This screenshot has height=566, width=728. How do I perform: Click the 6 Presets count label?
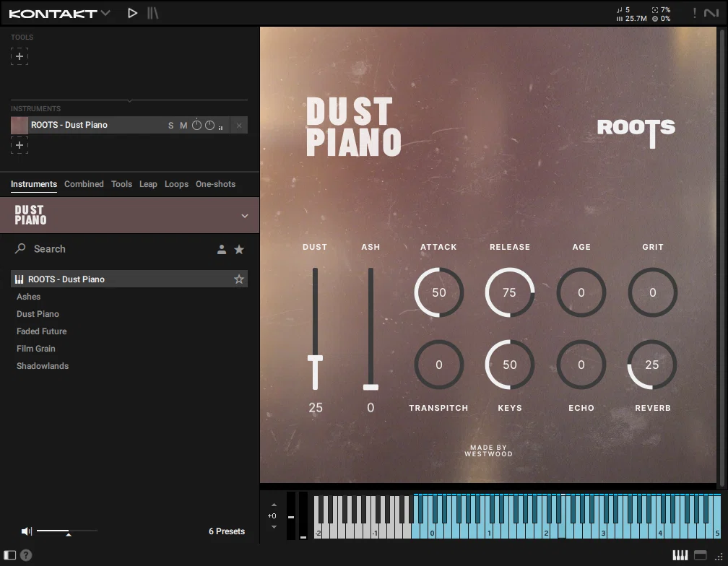click(x=227, y=531)
